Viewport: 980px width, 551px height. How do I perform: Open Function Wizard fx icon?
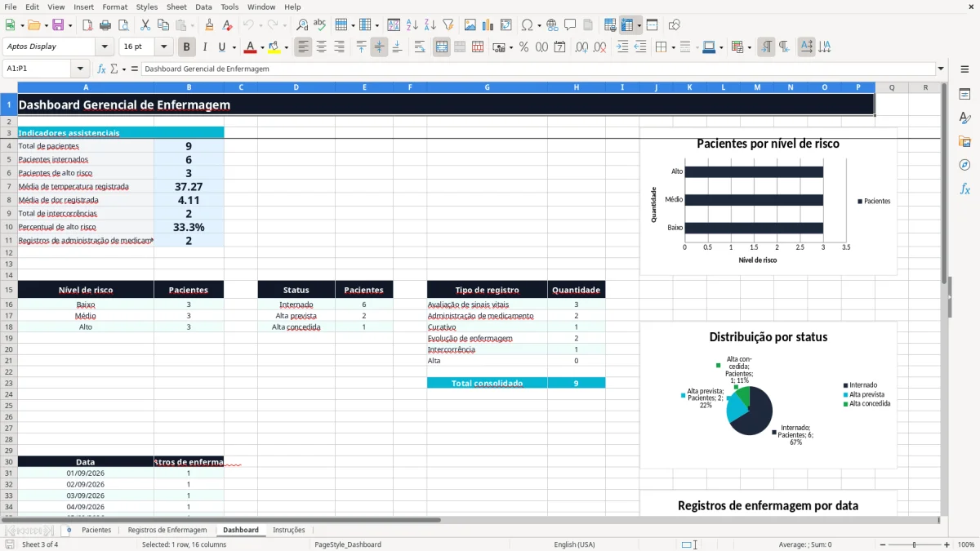click(x=101, y=69)
